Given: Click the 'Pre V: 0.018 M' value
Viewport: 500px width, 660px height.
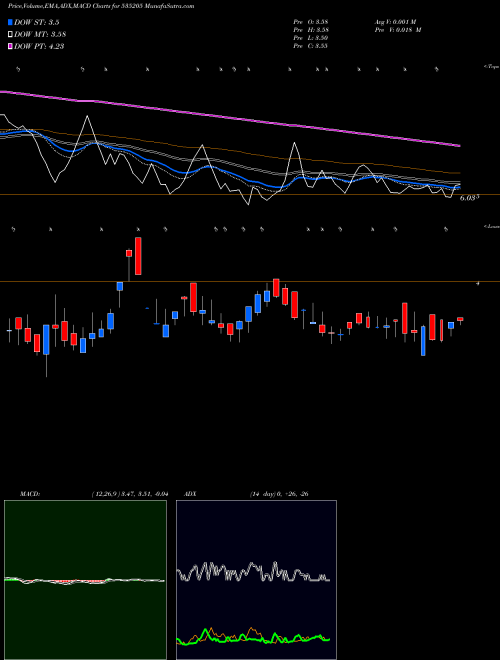Looking at the screenshot, I should pyautogui.click(x=398, y=30).
